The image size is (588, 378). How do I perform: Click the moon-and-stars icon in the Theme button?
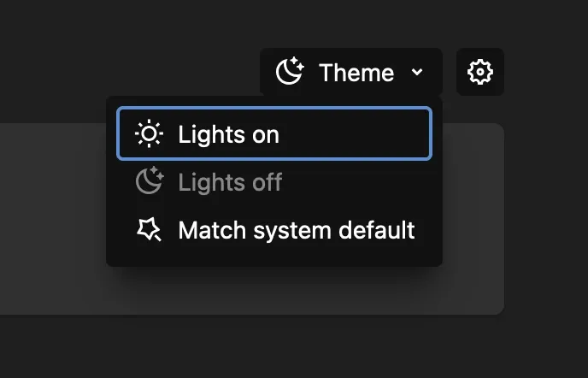(290, 71)
